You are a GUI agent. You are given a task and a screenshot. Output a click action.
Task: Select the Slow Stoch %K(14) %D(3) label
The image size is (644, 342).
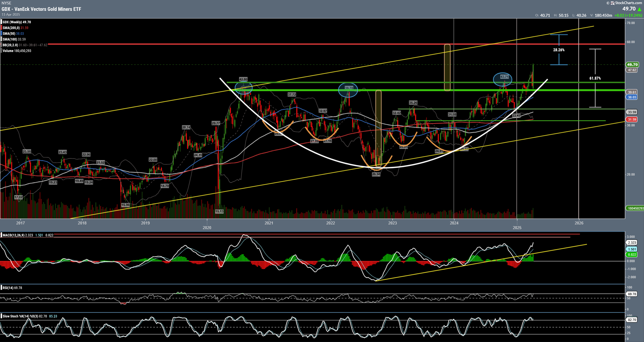pyautogui.click(x=20, y=316)
